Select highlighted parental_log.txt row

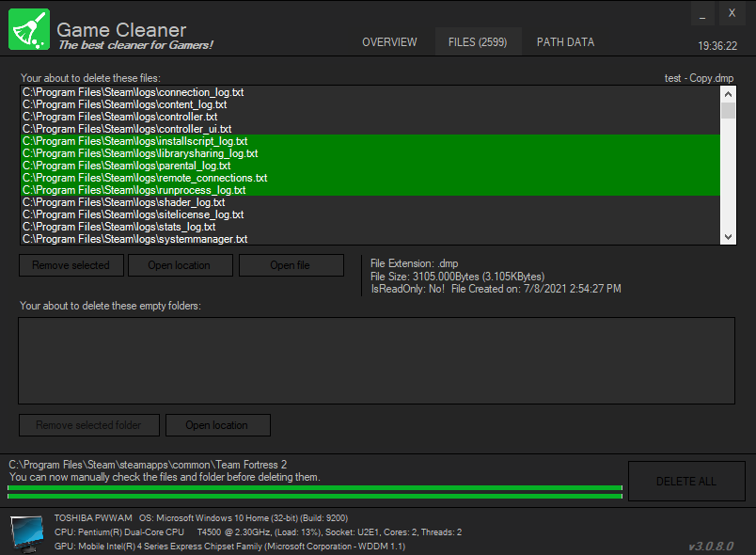point(370,166)
